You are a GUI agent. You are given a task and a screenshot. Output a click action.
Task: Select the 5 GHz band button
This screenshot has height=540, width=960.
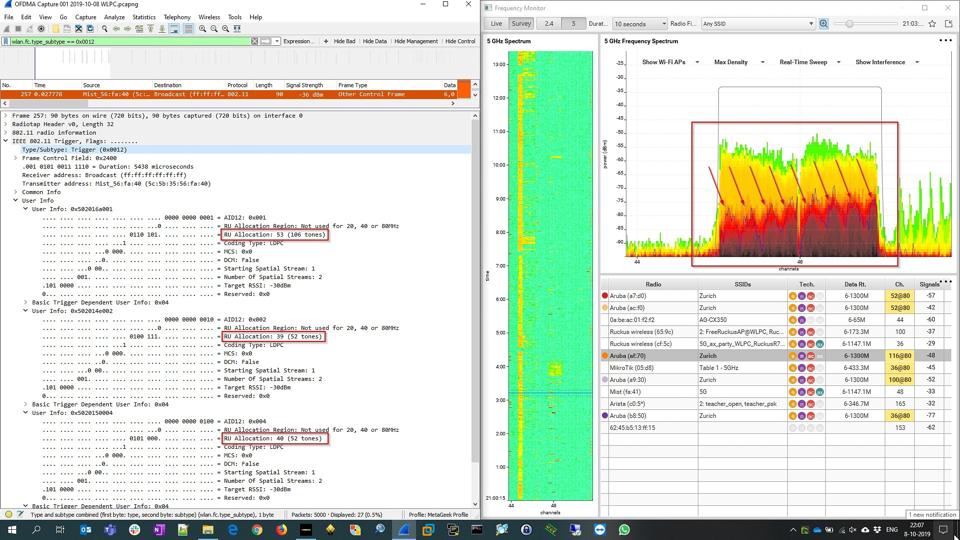(x=573, y=23)
